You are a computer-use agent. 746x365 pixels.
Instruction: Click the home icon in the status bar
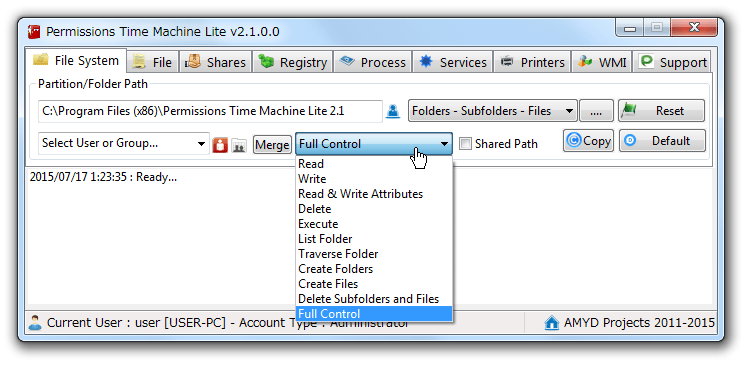tap(551, 323)
